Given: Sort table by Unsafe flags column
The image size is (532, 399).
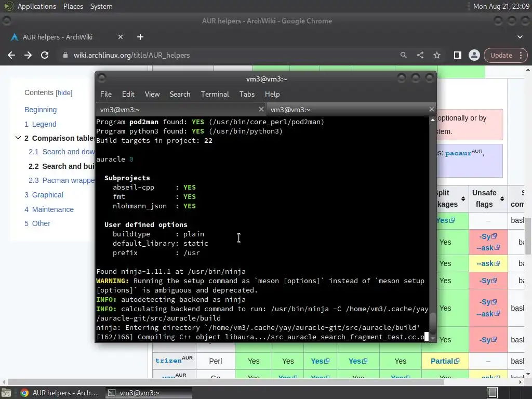Looking at the screenshot, I should click(x=502, y=199).
